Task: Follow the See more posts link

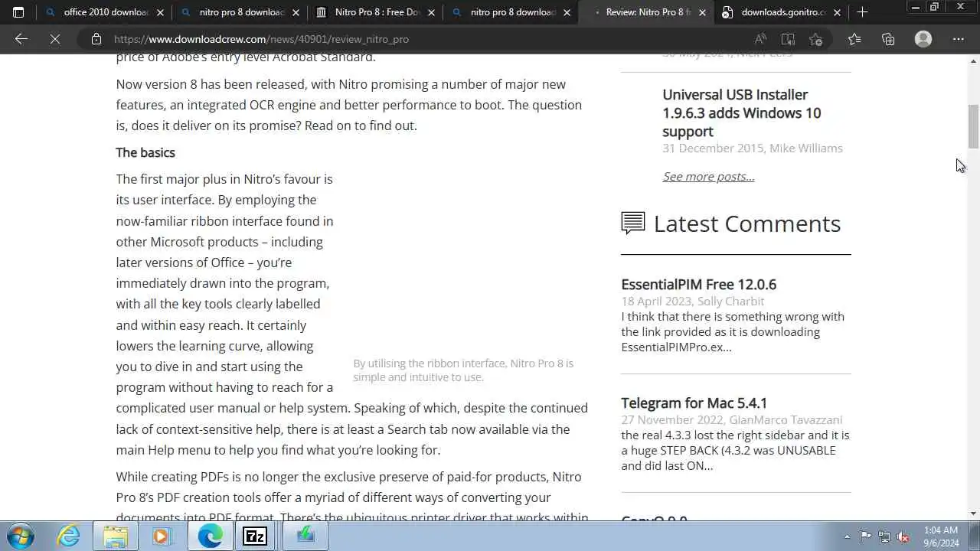Action: [x=708, y=177]
